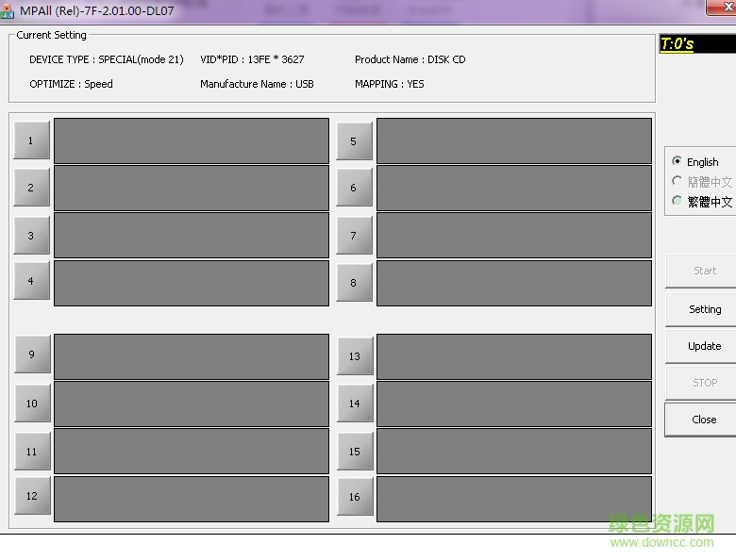Choose the 簡體中文 radio option
This screenshot has width=736, height=560.
pyautogui.click(x=677, y=182)
